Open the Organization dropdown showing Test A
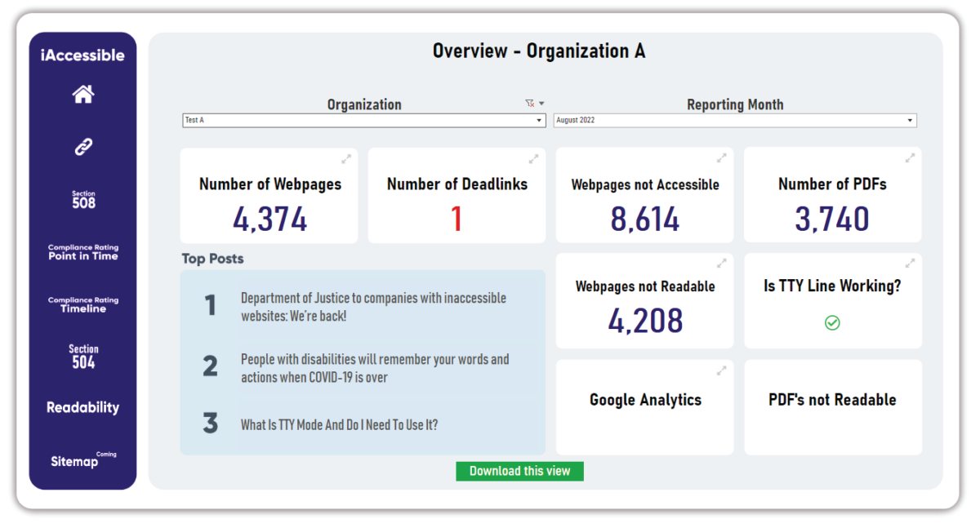 coord(363,121)
